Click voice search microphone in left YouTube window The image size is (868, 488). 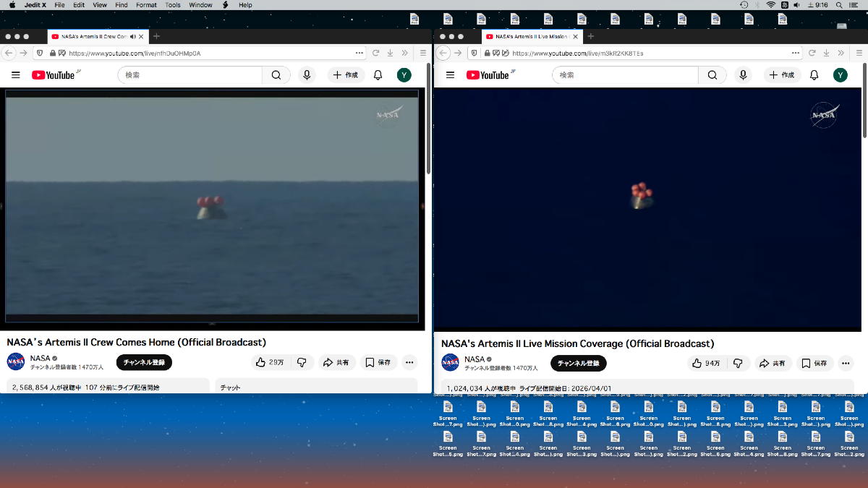pos(307,75)
